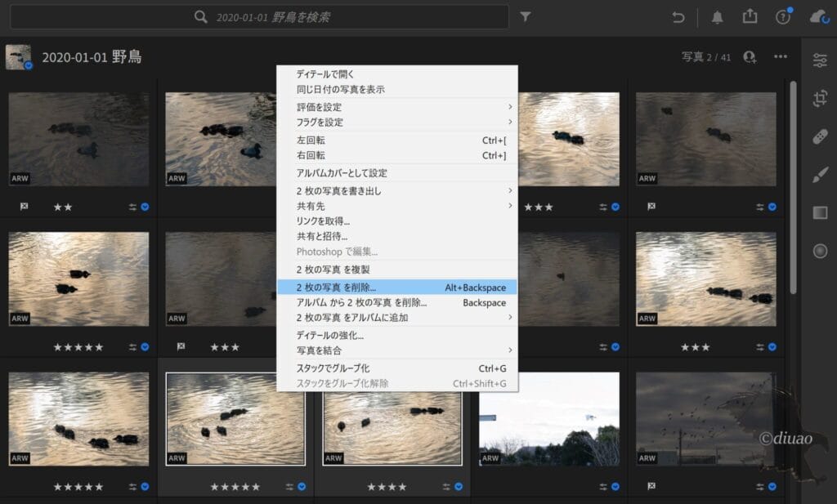Select 右回転 menu entry
837x504 pixels.
398,155
